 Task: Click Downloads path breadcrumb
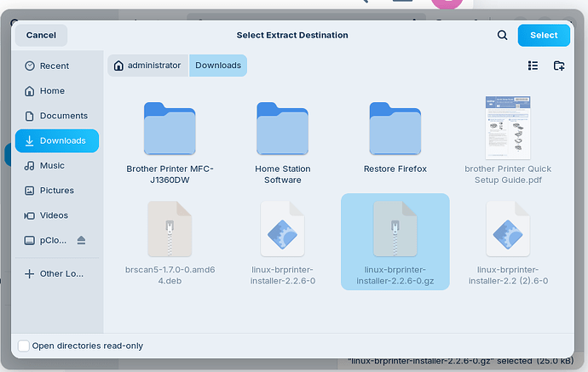218,66
